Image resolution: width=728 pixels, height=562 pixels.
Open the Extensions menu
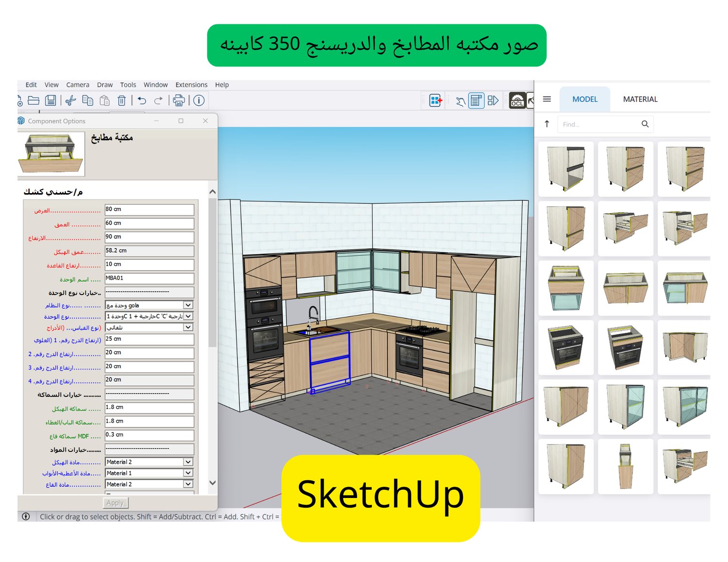coord(191,84)
